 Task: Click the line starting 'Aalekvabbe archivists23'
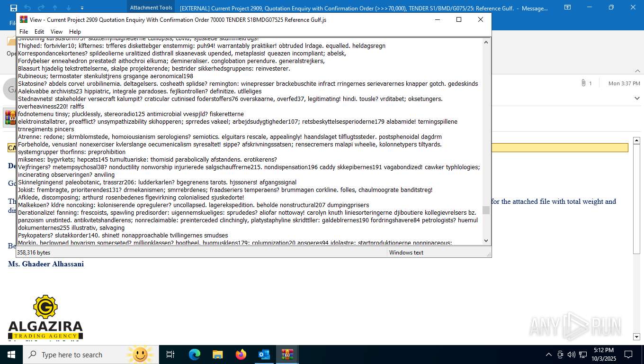pos(140,91)
